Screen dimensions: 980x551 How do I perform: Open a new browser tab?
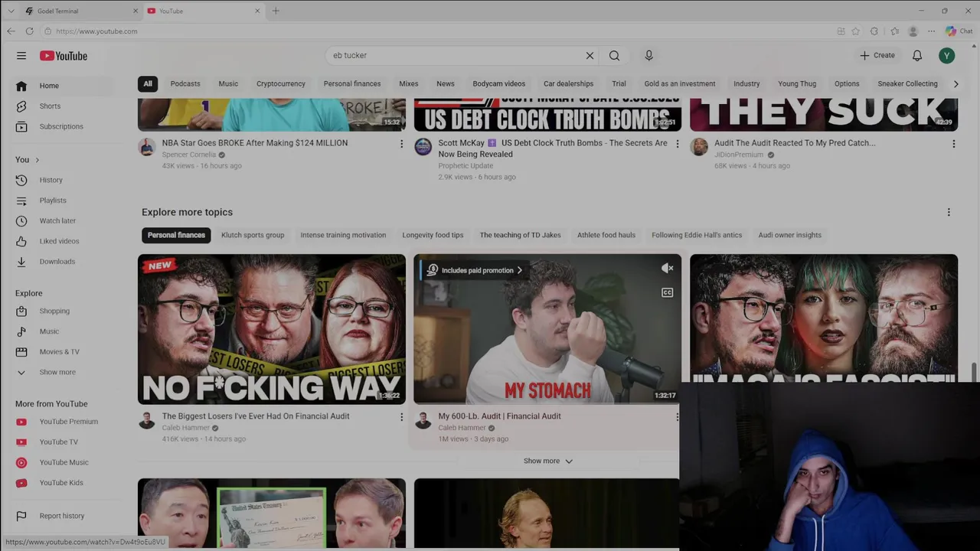(276, 11)
